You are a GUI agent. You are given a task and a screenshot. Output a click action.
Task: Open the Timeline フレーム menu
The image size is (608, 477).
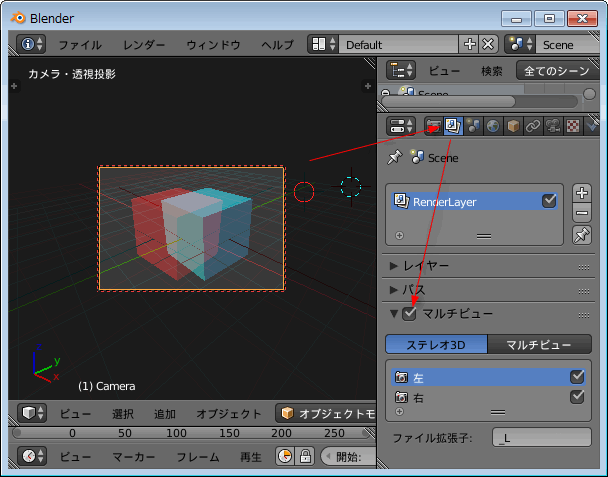click(x=198, y=457)
